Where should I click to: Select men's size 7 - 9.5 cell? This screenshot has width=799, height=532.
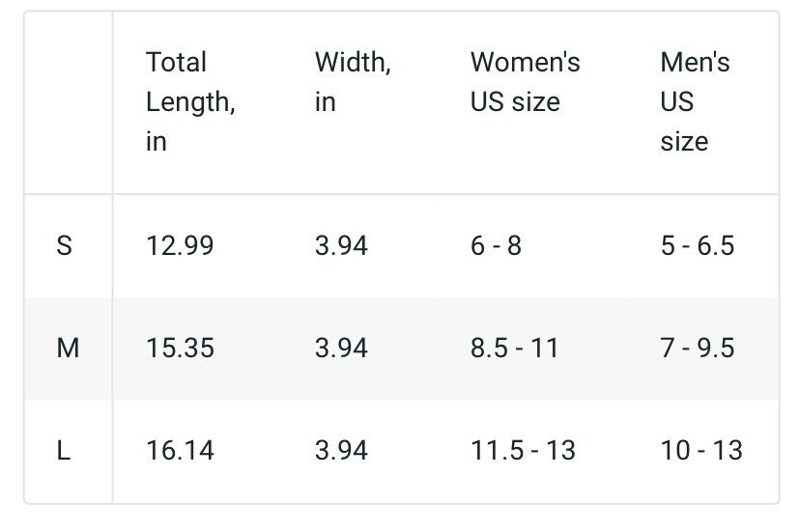tap(698, 349)
